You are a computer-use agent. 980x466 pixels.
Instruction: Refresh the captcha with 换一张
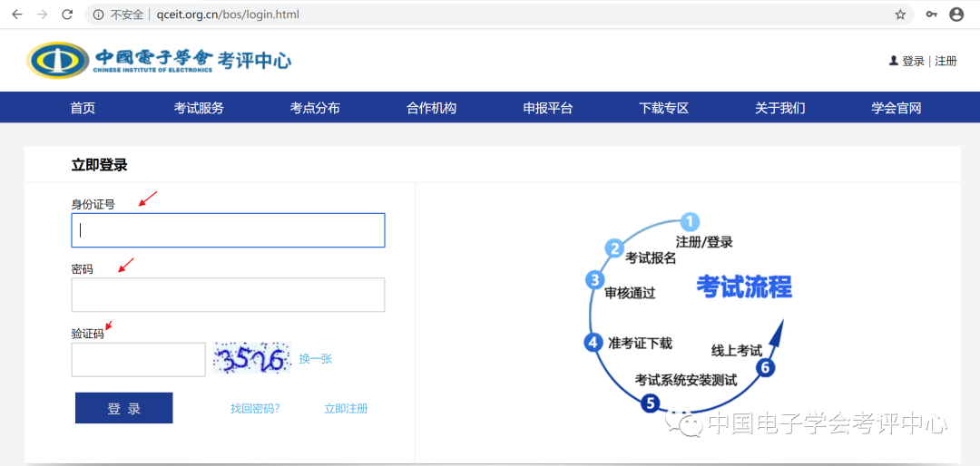pyautogui.click(x=315, y=358)
